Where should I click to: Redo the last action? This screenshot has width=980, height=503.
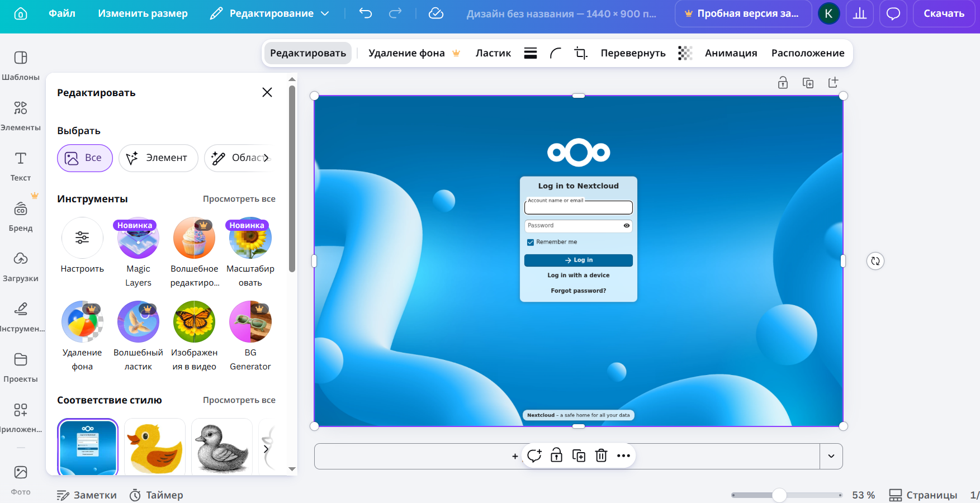coord(395,13)
